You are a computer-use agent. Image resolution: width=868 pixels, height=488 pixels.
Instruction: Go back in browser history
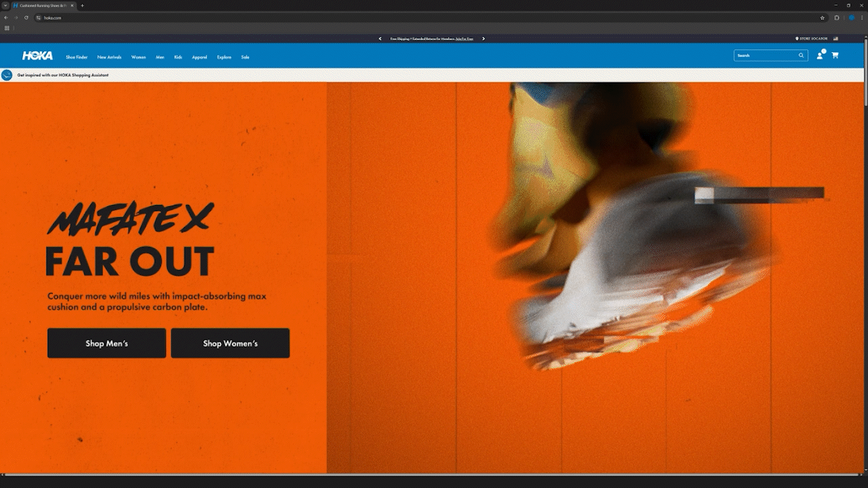[x=6, y=17]
